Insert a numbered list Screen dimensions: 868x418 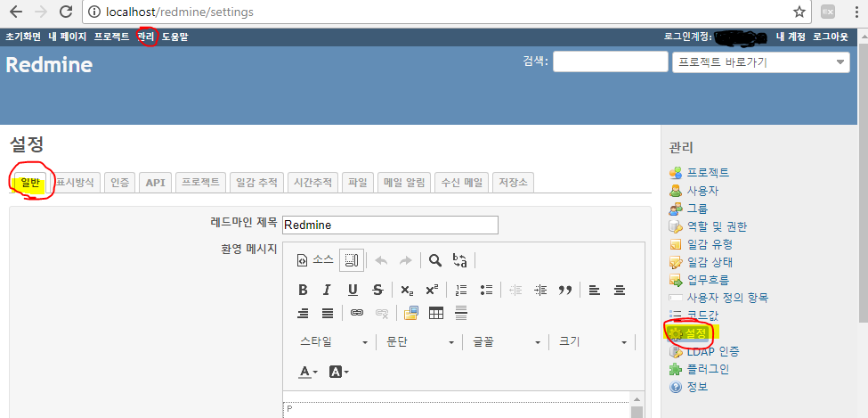tap(460, 290)
